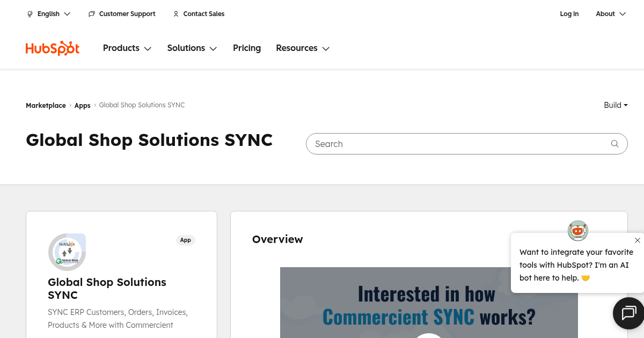
Task: Click the globe icon beside English
Action: [x=30, y=14]
